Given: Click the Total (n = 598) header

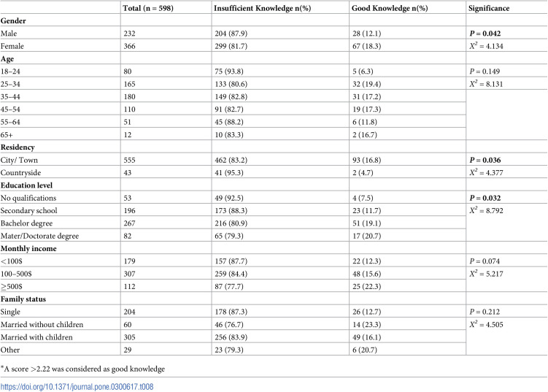Looking at the screenshot, I should [148, 8].
